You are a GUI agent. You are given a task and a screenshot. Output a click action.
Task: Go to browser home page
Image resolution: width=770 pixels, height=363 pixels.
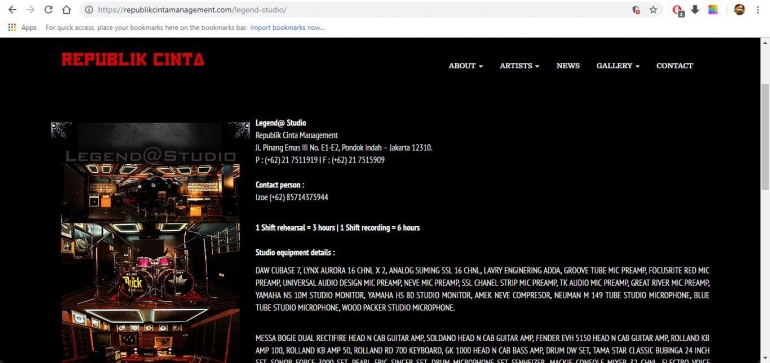point(66,10)
